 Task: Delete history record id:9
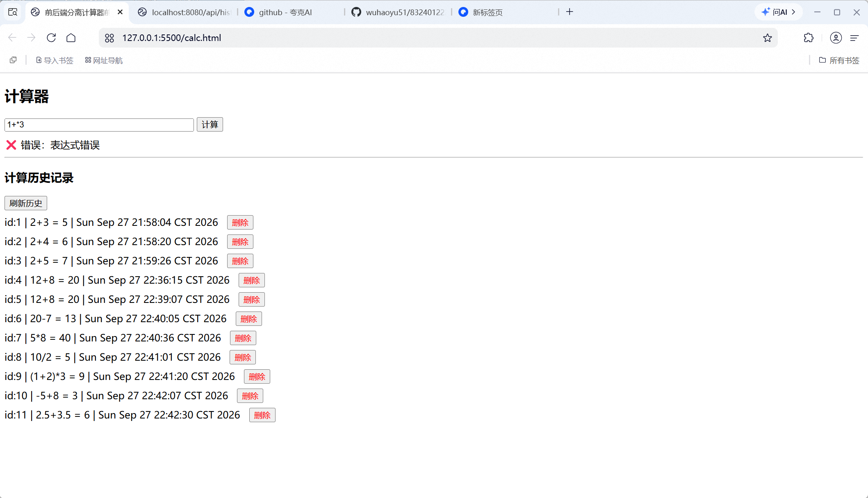coord(257,377)
